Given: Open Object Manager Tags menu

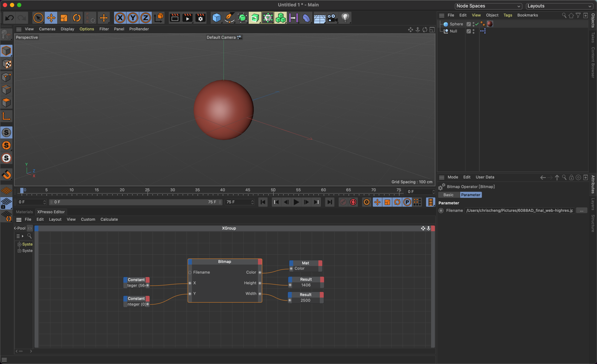Looking at the screenshot, I should tap(508, 15).
